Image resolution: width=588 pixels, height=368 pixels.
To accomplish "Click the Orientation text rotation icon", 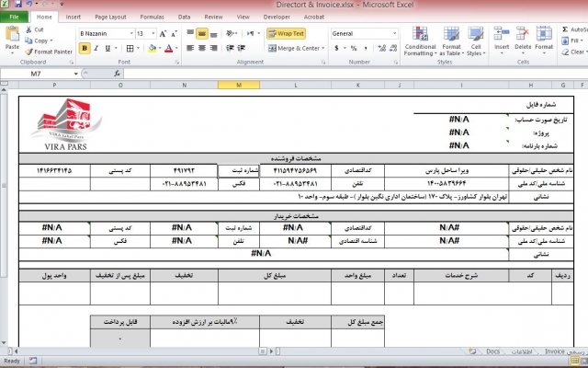I will click(230, 33).
